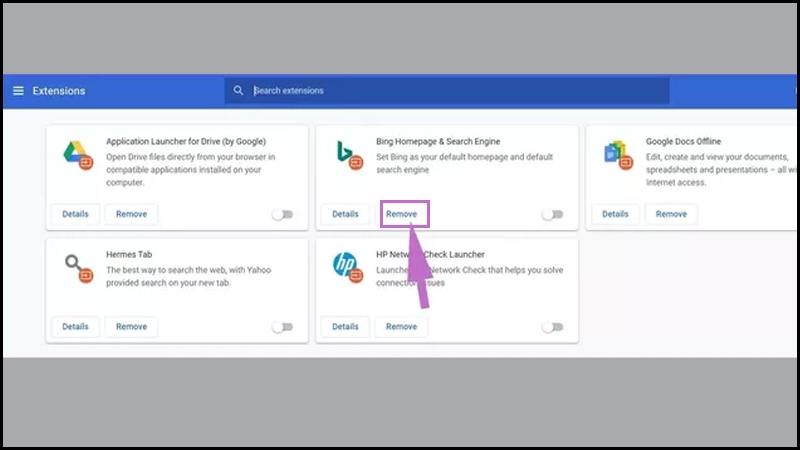The image size is (800, 450).
Task: Open Details for HP Network Check Launcher
Action: (345, 327)
